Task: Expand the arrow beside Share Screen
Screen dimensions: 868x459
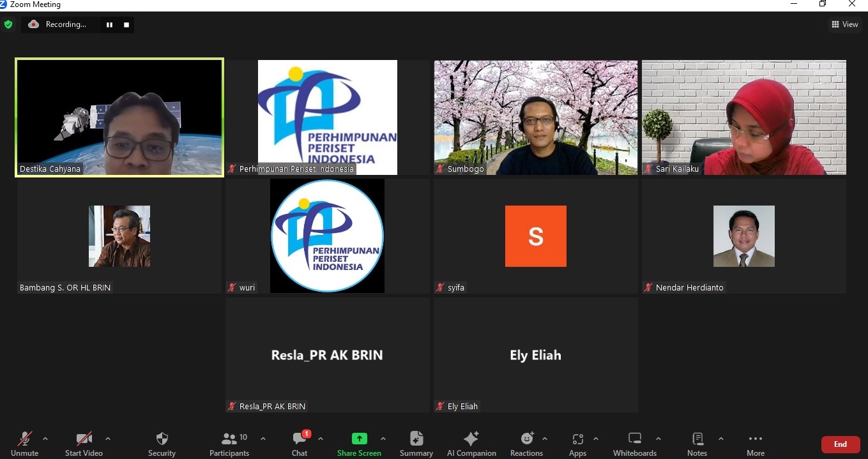Action: tap(383, 439)
